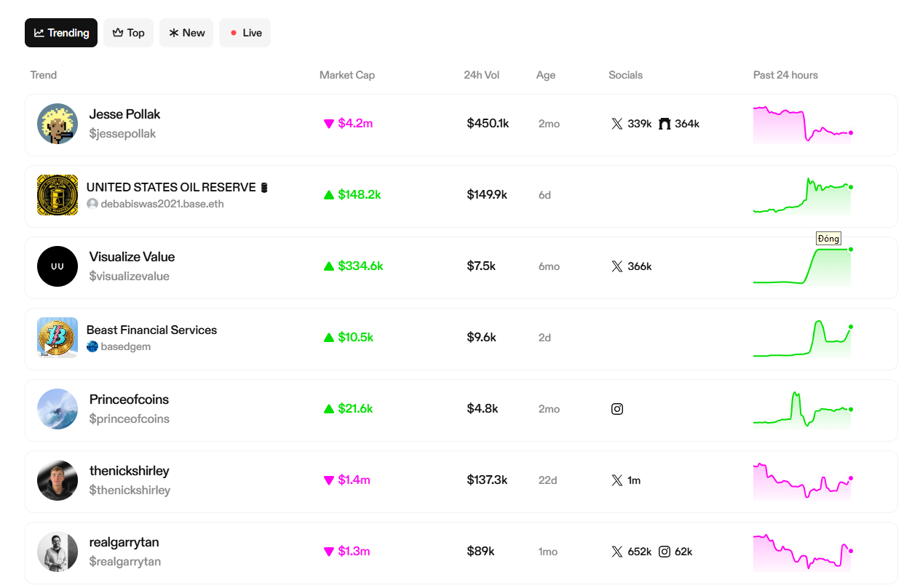Switch to the Top tab

coord(128,32)
